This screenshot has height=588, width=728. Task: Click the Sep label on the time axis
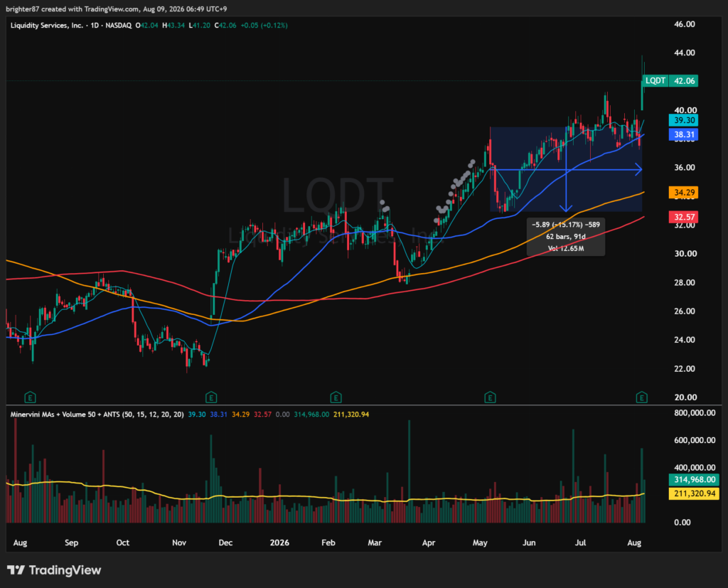point(72,542)
